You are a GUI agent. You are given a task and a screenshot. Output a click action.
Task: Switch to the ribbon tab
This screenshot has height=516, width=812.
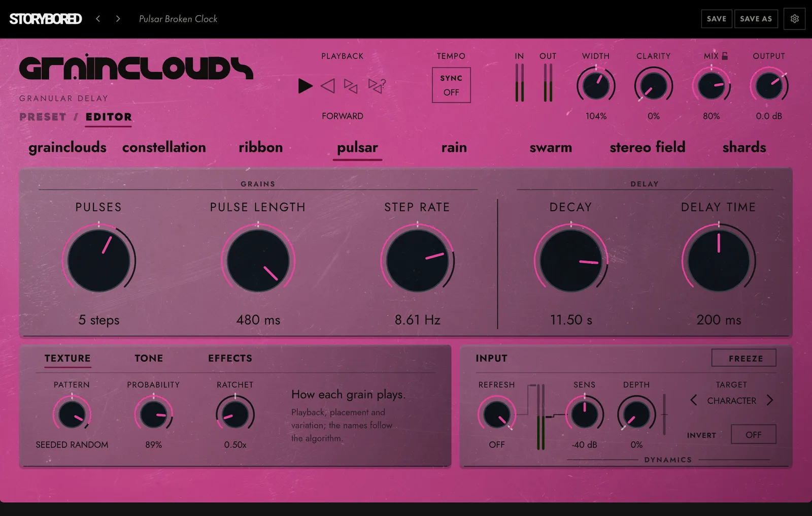pos(261,147)
